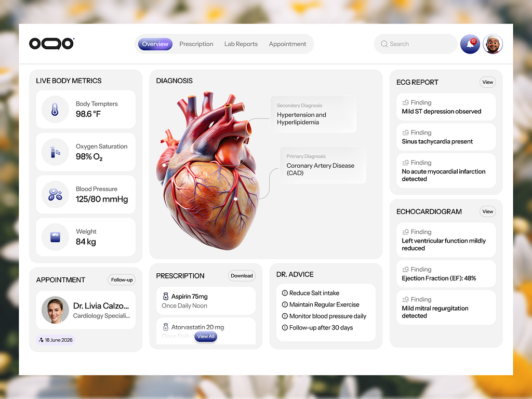532x399 pixels.
Task: Open the user profile avatar
Action: click(x=493, y=44)
